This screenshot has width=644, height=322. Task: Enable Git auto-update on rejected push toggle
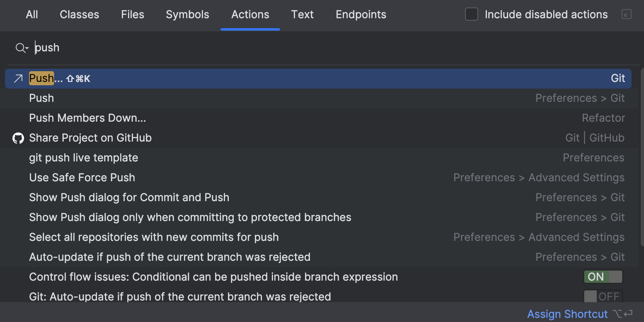603,296
